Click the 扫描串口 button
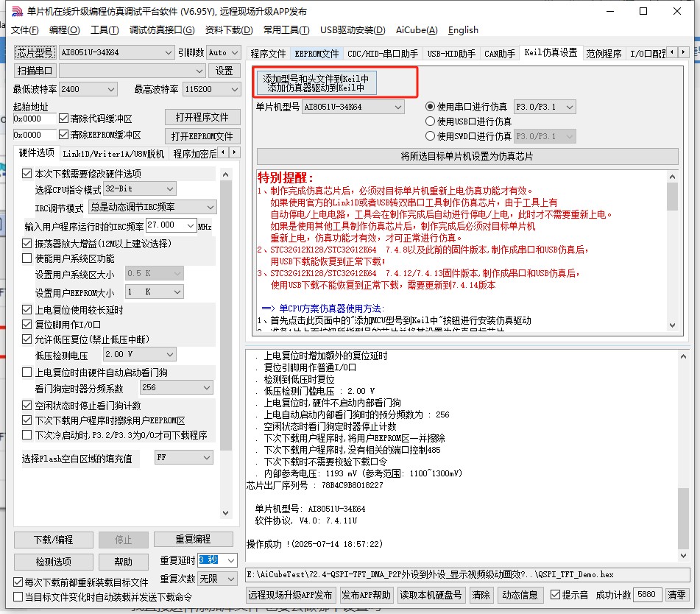This screenshot has width=700, height=614. click(35, 71)
